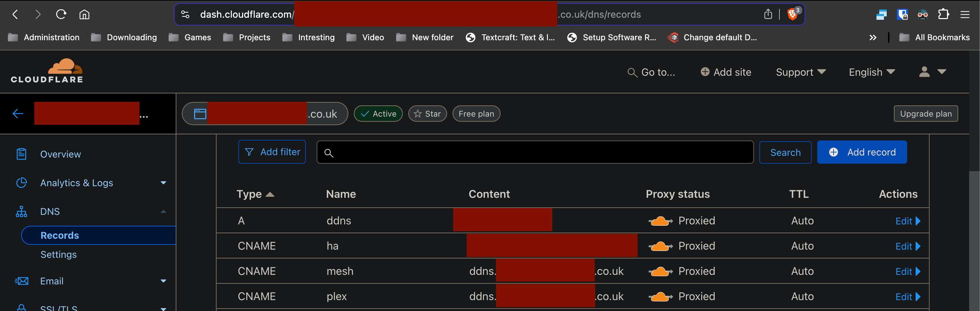Viewport: 980px width, 311px height.
Task: Open the Games bookmarks folder
Action: click(190, 38)
